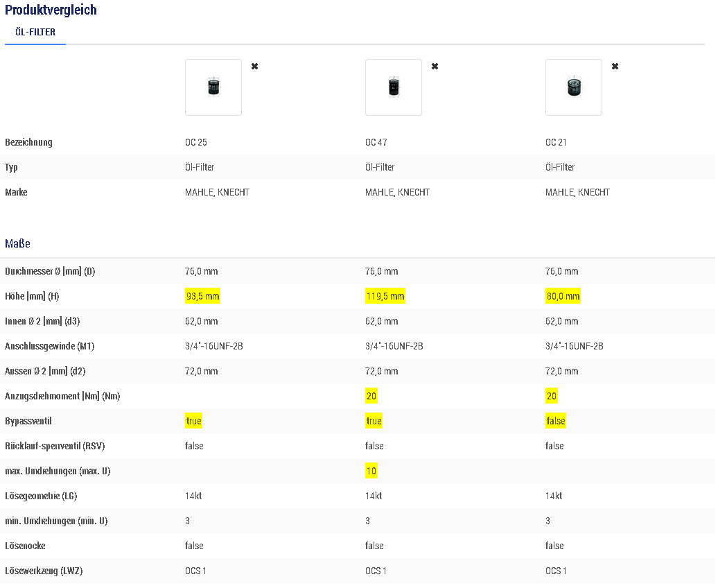
Task: Click the Anschlussgewinde (M1) row label
Action: tap(50, 347)
